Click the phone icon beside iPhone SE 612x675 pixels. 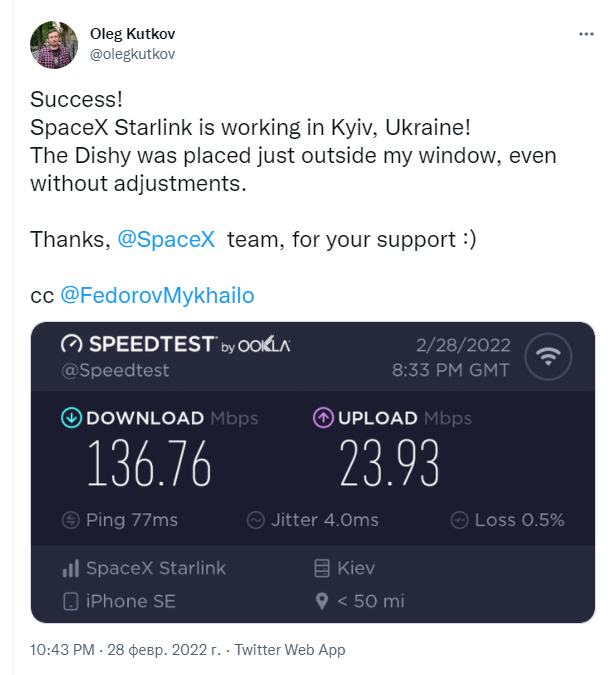pos(71,602)
